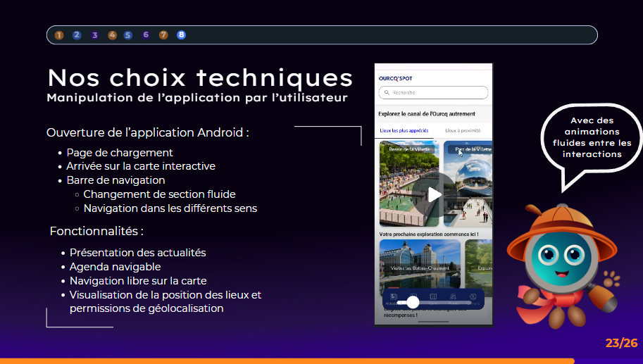Open section 4 from the top bar

click(112, 35)
